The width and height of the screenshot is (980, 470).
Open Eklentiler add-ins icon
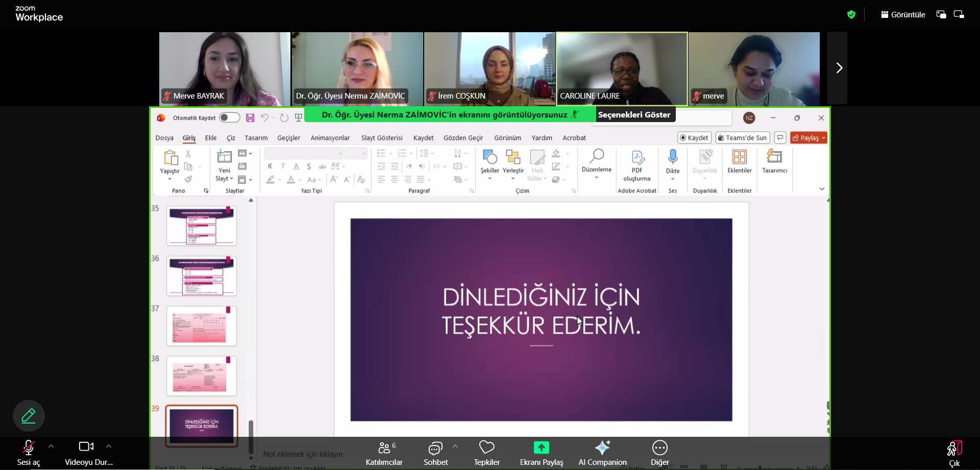(x=739, y=157)
